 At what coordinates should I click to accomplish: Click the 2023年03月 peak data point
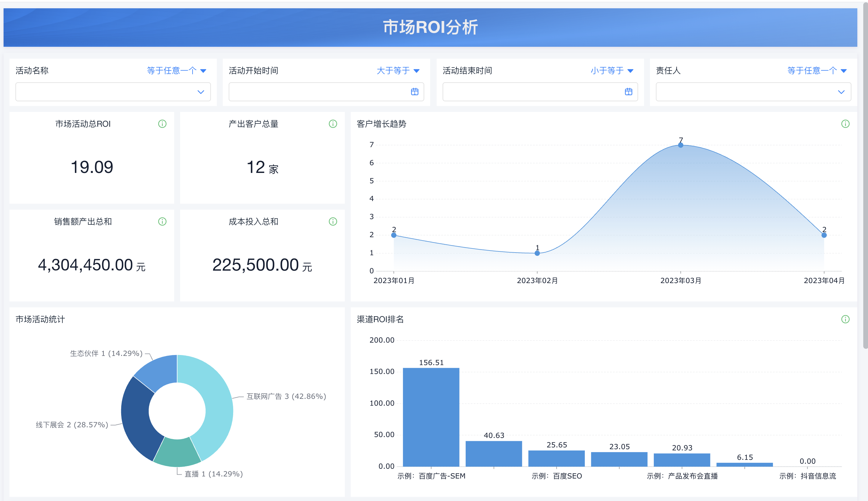680,145
